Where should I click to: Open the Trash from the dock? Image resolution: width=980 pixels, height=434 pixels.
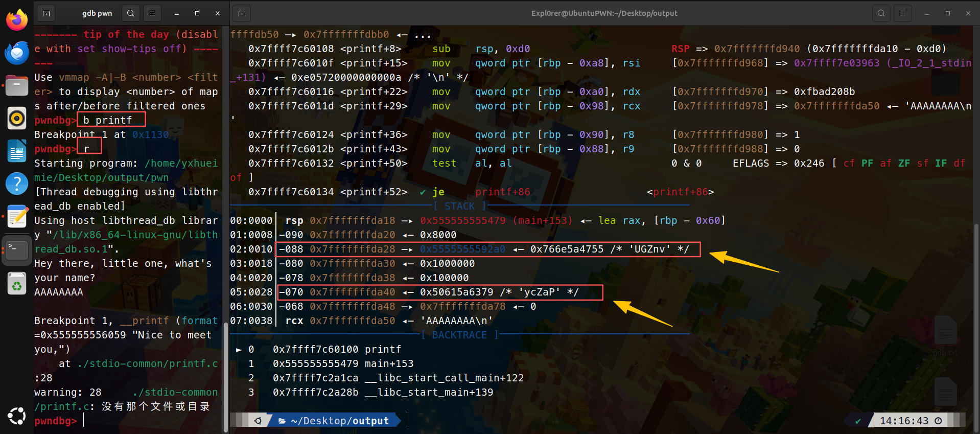(x=17, y=283)
